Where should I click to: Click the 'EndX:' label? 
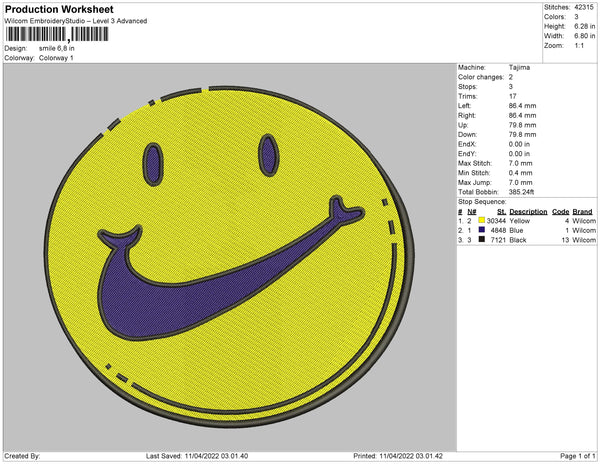tap(467, 144)
